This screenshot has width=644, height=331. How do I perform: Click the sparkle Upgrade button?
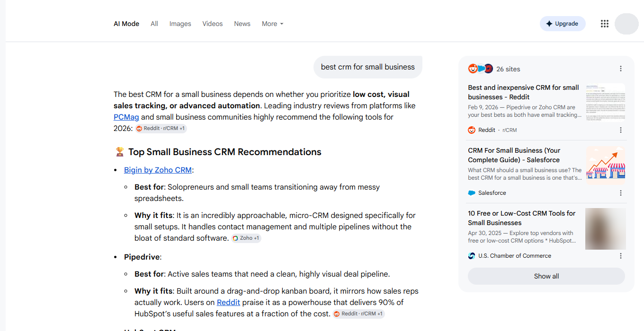(x=563, y=24)
